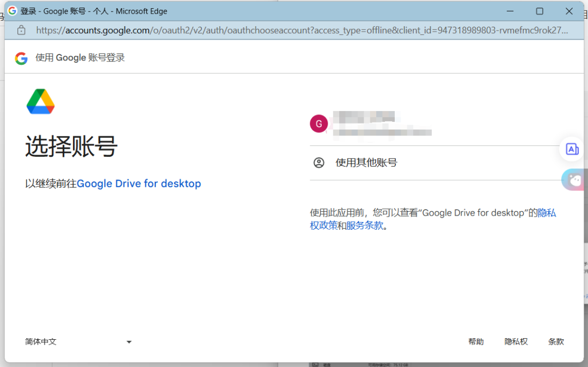Open the 简体中文 language dropdown

coord(78,341)
